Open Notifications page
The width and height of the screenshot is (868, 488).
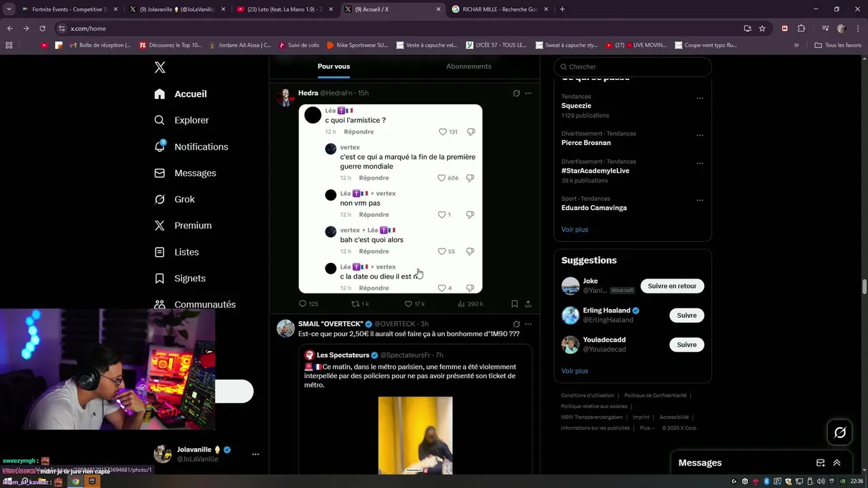(191, 147)
